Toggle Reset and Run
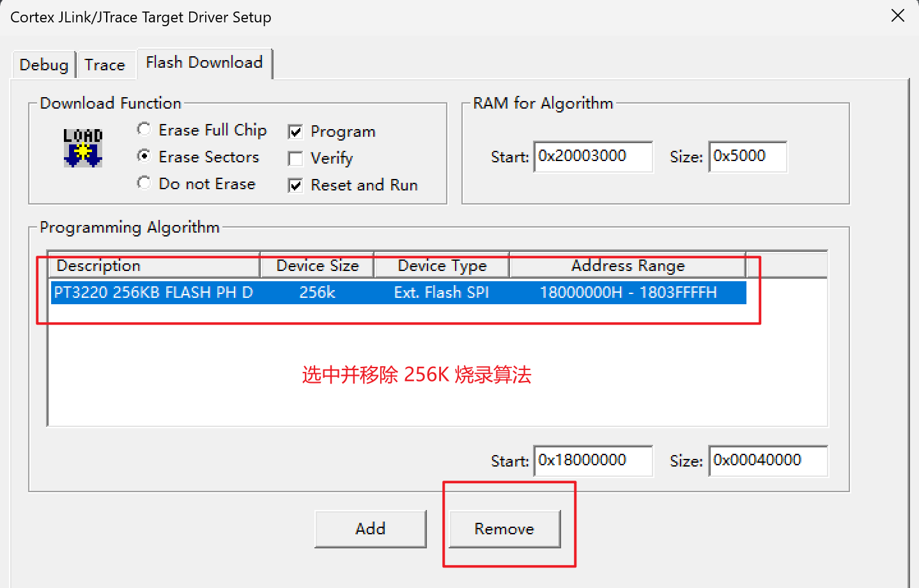The height and width of the screenshot is (588, 919). (x=295, y=185)
